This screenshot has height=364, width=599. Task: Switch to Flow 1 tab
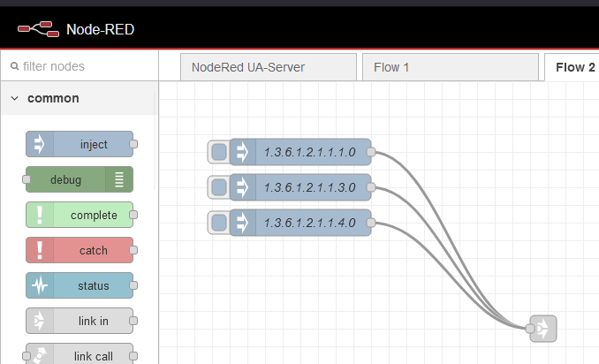click(x=451, y=67)
